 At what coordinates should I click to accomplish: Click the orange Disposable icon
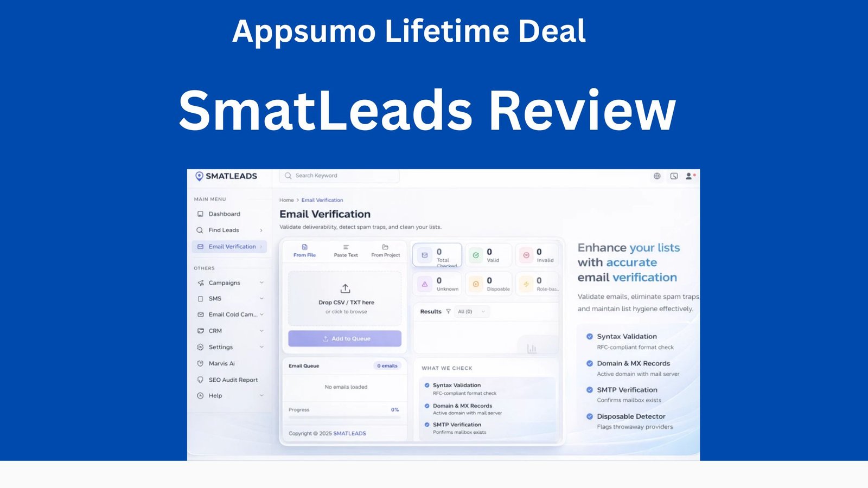tap(476, 284)
